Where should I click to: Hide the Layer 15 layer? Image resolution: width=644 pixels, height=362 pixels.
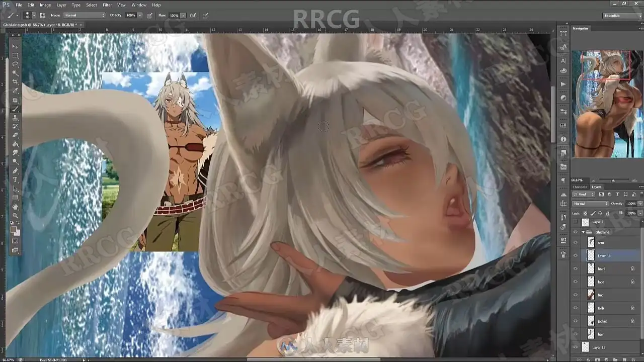pos(576,347)
